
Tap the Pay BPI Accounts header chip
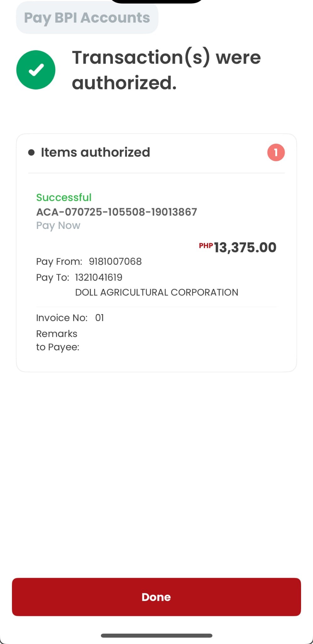(87, 18)
